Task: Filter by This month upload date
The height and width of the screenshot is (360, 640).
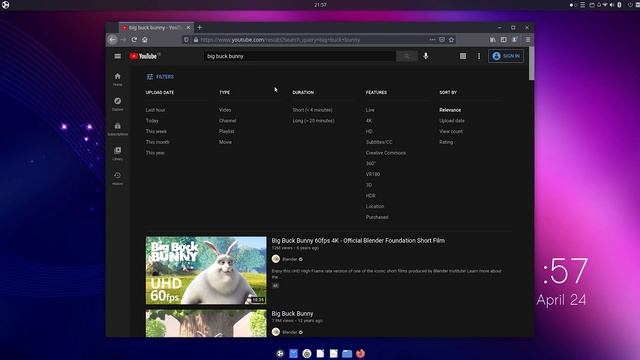Action: (158, 142)
